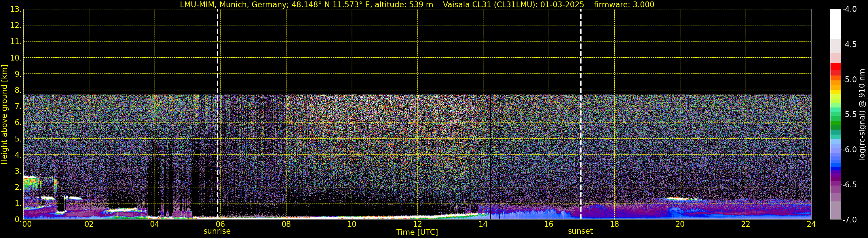The height and width of the screenshot is (238, 868).
Task: Click the plot title "LMU-MIM, Munich, Germany"
Action: (233, 5)
